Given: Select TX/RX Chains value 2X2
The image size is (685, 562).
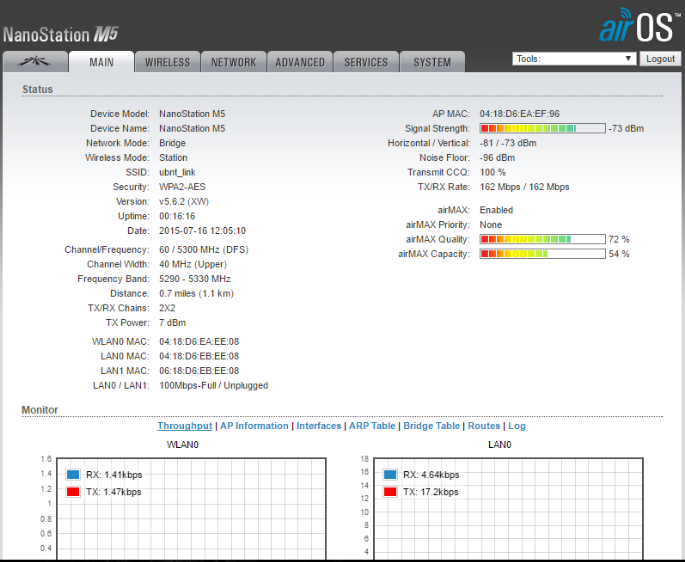Looking at the screenshot, I should click(167, 308).
